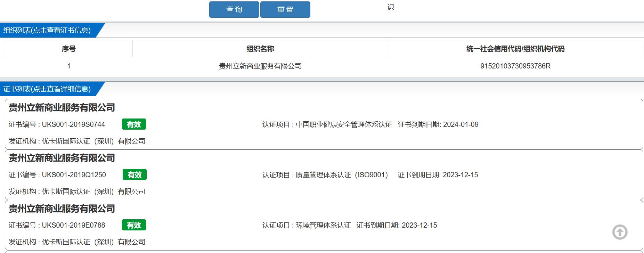Open certificate card UKS001-2019E0788 title
644x253 pixels.
[x=62, y=209]
